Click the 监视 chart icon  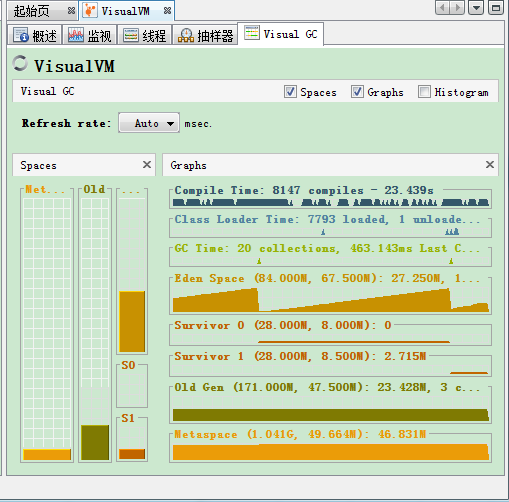click(76, 35)
